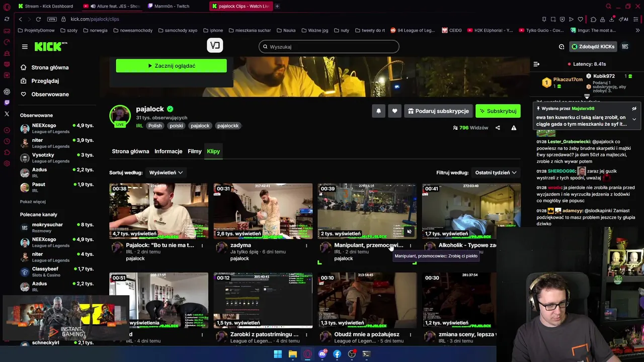
Task: Share the pajalock channel
Action: coord(498,128)
